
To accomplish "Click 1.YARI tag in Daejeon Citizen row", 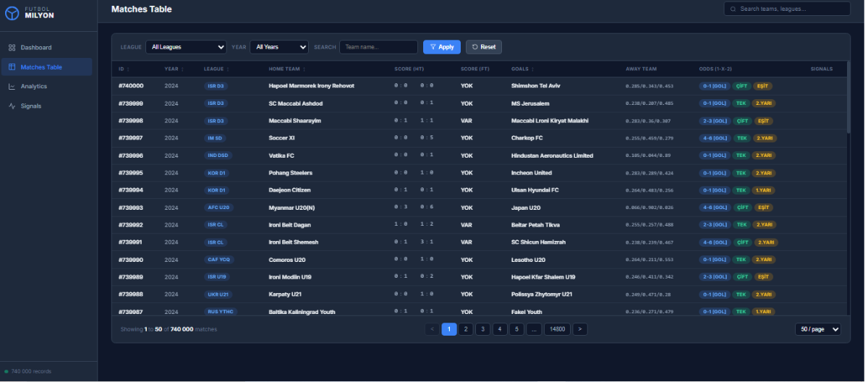I will click(x=765, y=190).
